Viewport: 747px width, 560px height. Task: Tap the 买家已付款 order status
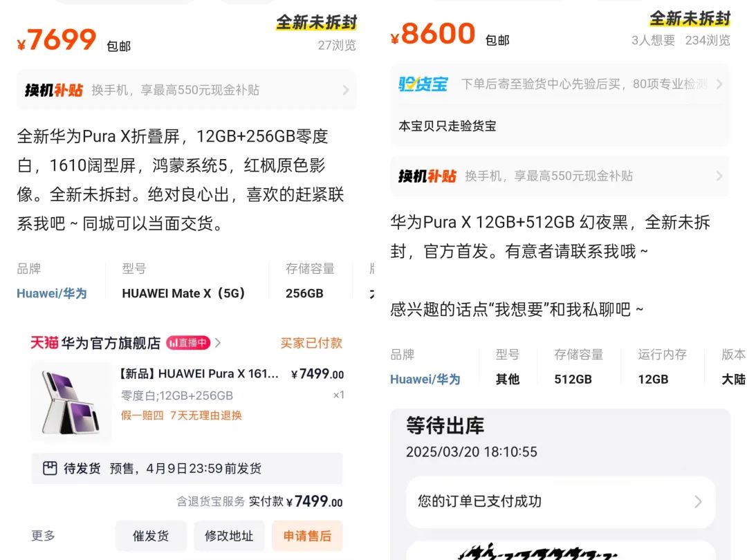point(311,343)
